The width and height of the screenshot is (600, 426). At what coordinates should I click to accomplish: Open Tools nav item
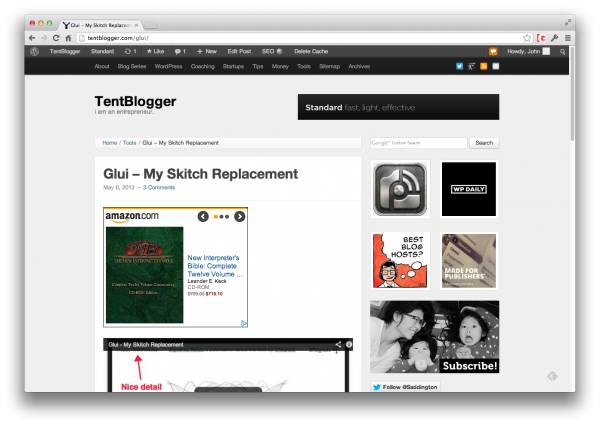[x=304, y=66]
